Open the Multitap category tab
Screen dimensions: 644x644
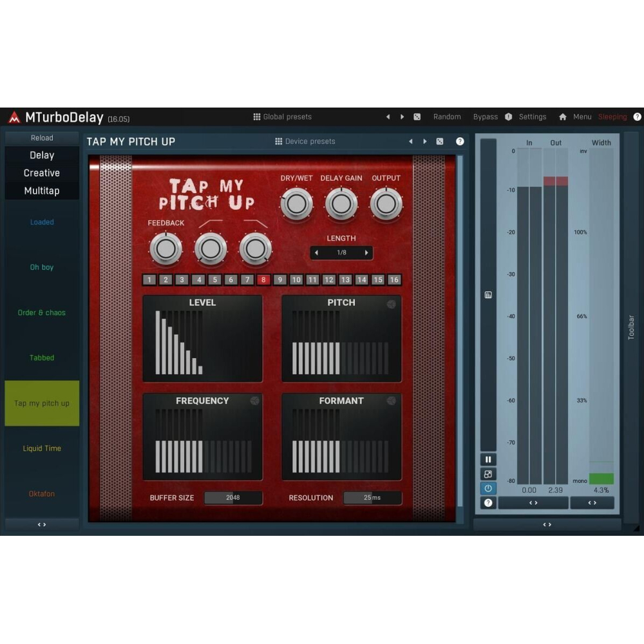click(42, 191)
